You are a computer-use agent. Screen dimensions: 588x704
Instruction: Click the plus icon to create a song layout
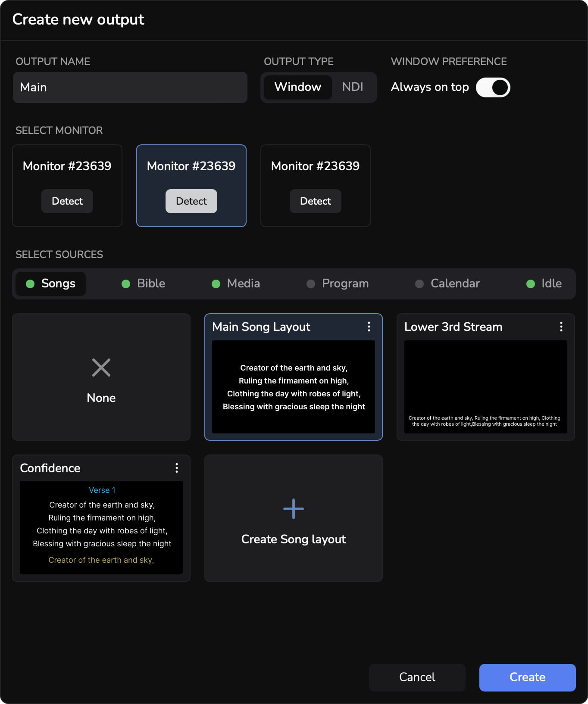(294, 509)
